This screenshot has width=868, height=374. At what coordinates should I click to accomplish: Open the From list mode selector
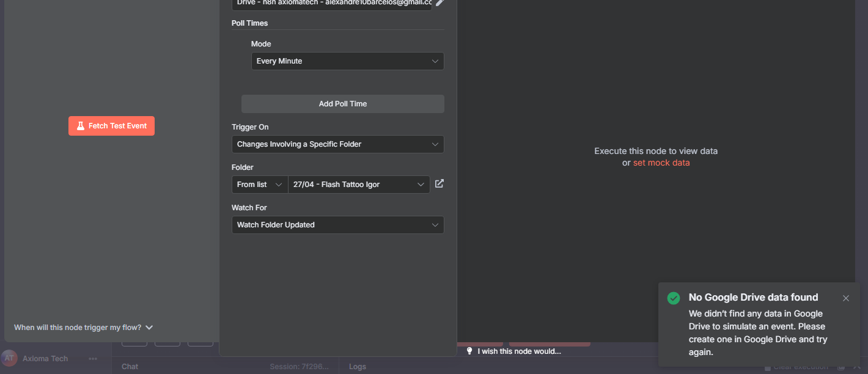(x=260, y=185)
